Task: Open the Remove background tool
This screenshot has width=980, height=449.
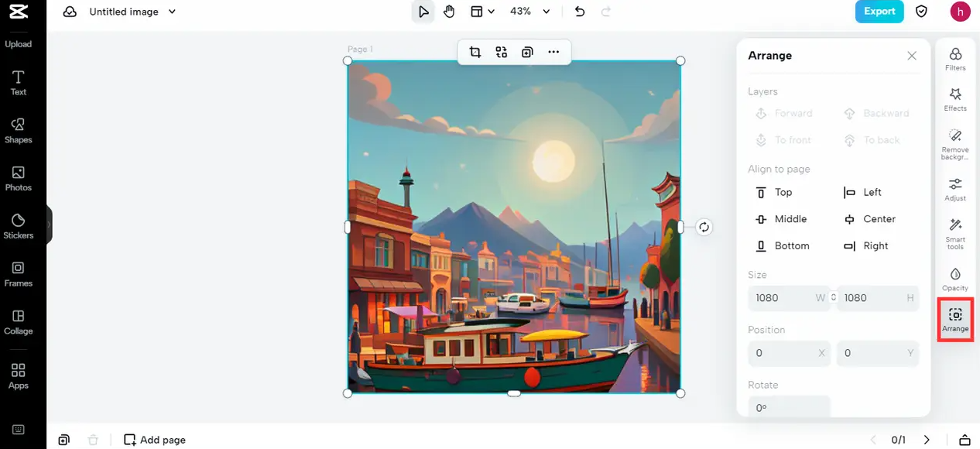Action: pos(955,144)
